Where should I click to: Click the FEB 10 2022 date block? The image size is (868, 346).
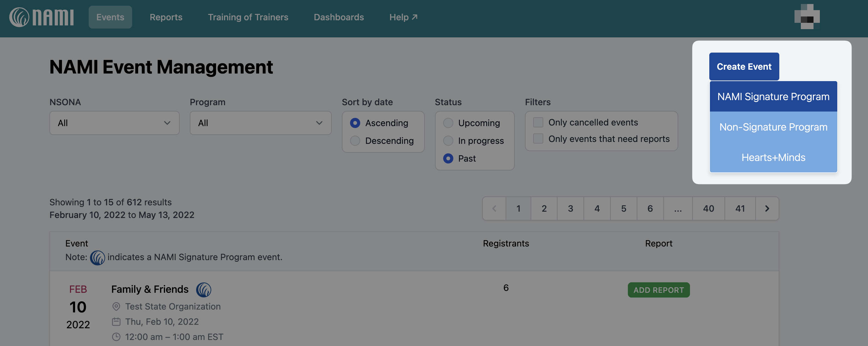(78, 307)
